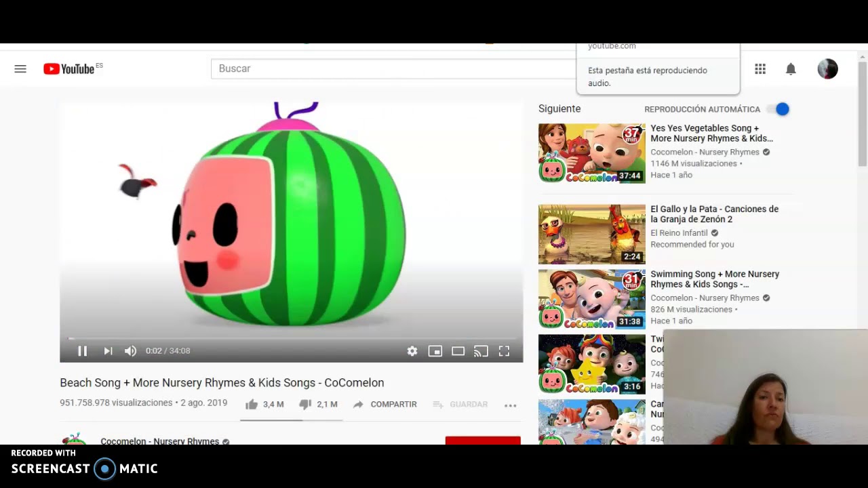Click the Beach Song video title text
Viewport: 868px width, 488px height.
[x=222, y=382]
